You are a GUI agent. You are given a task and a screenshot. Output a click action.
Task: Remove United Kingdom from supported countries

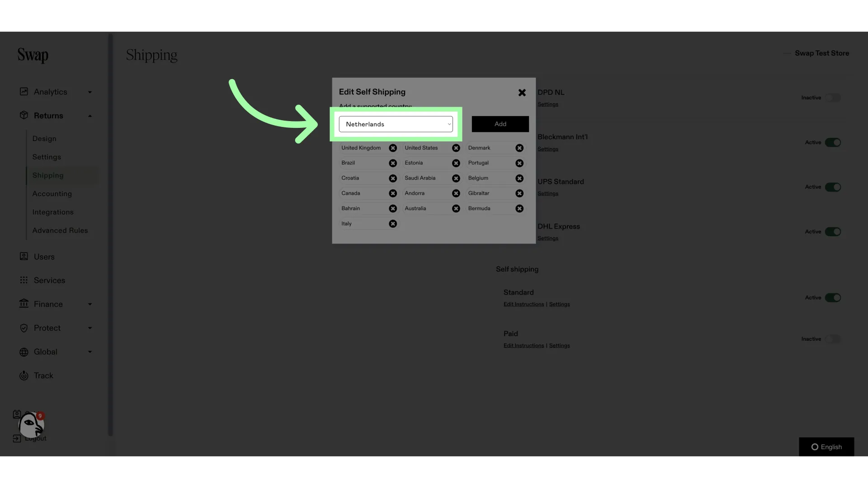pos(393,148)
